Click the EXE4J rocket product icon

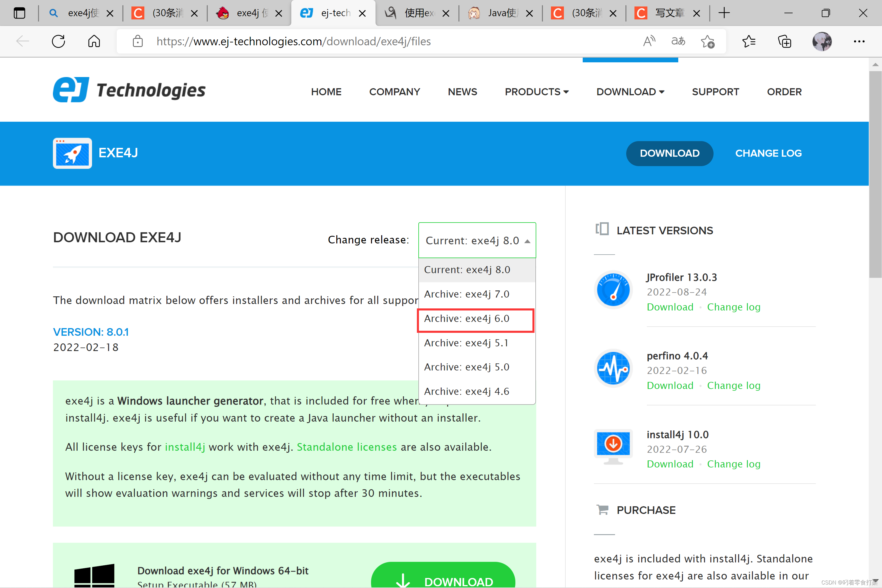click(72, 153)
